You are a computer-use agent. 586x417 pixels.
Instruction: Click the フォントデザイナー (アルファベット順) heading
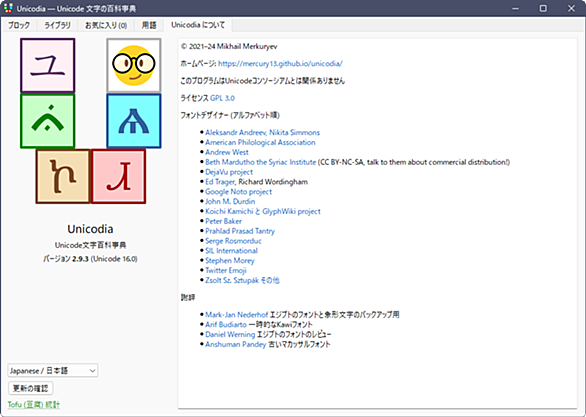pyautogui.click(x=230, y=115)
